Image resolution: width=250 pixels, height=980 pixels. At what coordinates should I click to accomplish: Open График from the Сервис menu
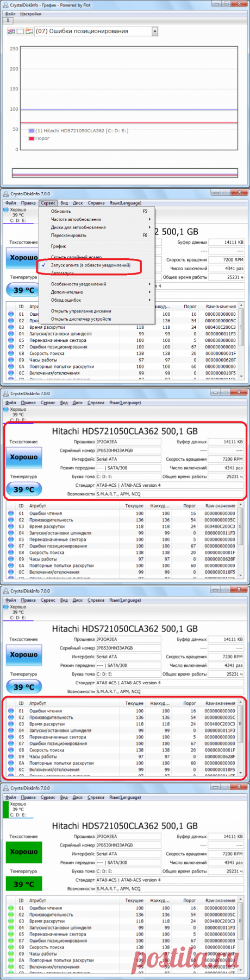(59, 246)
